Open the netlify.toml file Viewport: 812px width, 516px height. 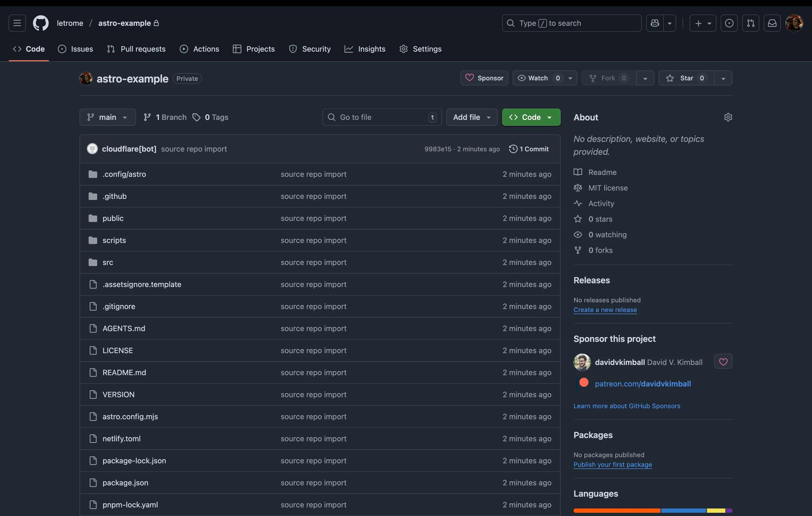point(121,439)
